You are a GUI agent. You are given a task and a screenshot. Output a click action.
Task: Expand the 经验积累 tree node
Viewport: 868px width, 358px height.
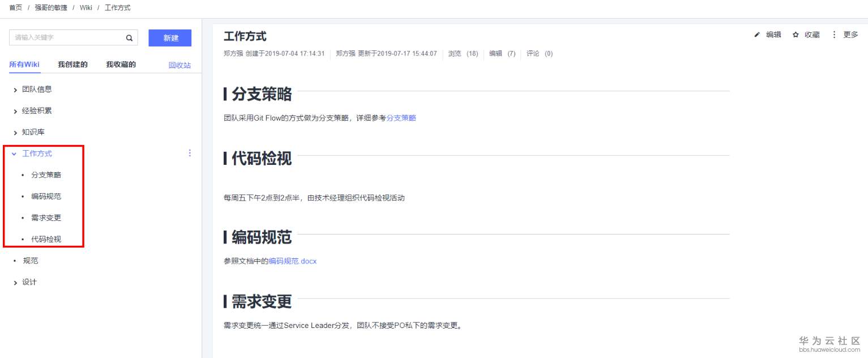click(15, 110)
